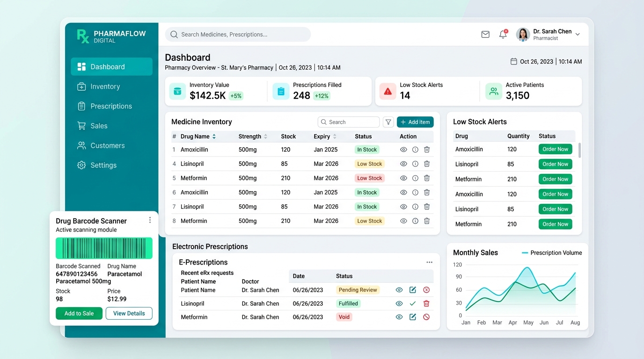View inventory row 6 Amoxicillin
This screenshot has width=644, height=359.
point(403,193)
